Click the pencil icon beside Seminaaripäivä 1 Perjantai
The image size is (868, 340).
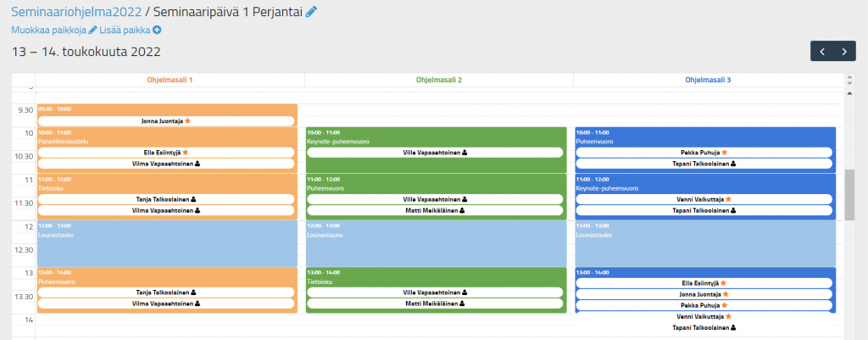pos(311,12)
